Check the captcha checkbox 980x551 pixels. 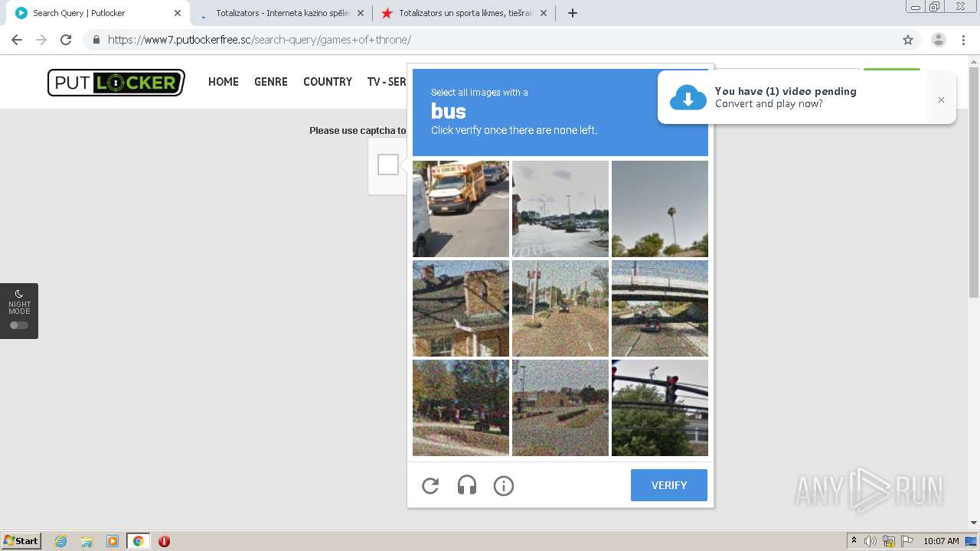(388, 165)
